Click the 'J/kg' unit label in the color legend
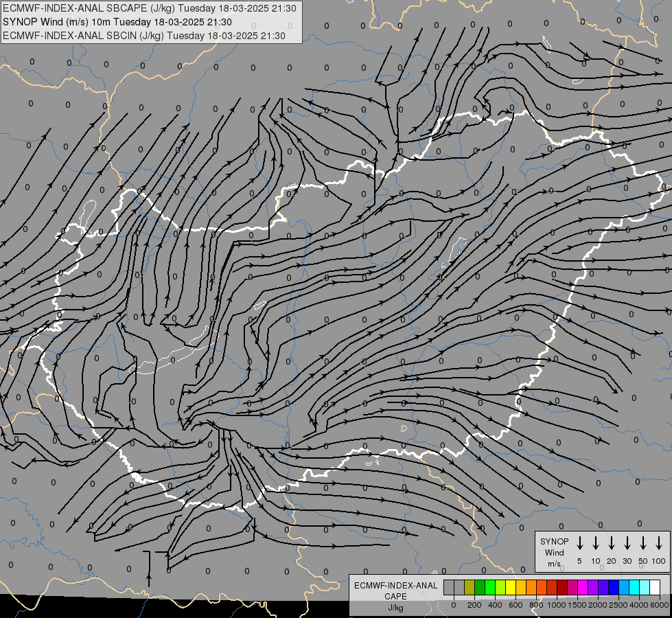 coord(395,608)
